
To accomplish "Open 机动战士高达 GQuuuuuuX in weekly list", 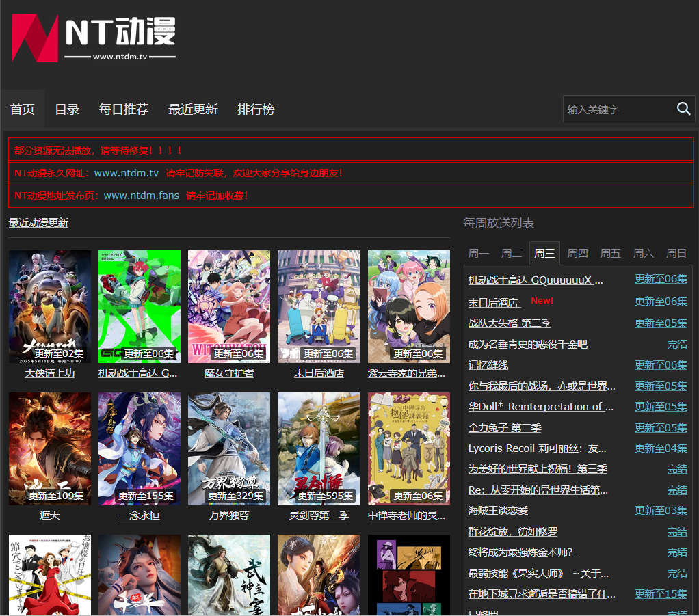I will [536, 280].
